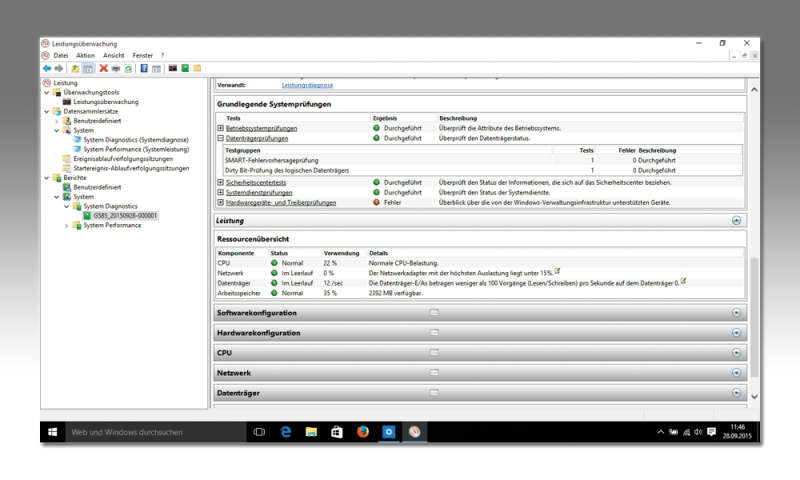Collapse the Leistung section round button
Viewport: 800px width, 480px height.
pyautogui.click(x=736, y=220)
